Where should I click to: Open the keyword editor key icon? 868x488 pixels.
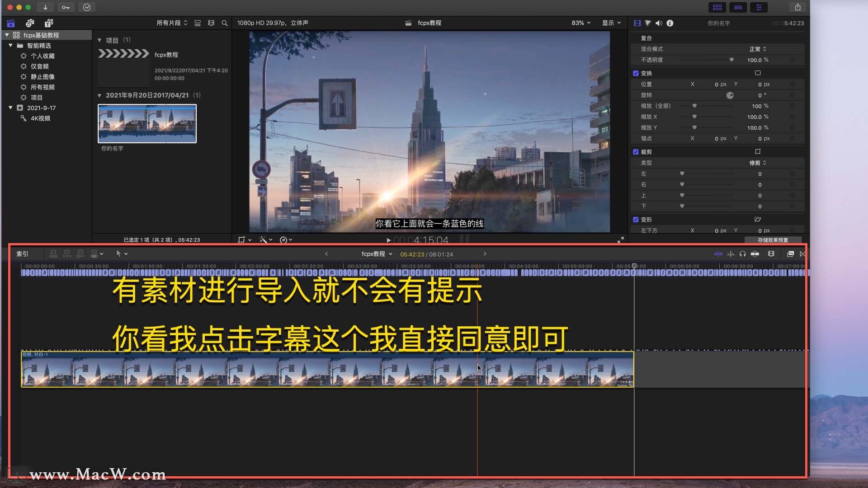[66, 7]
